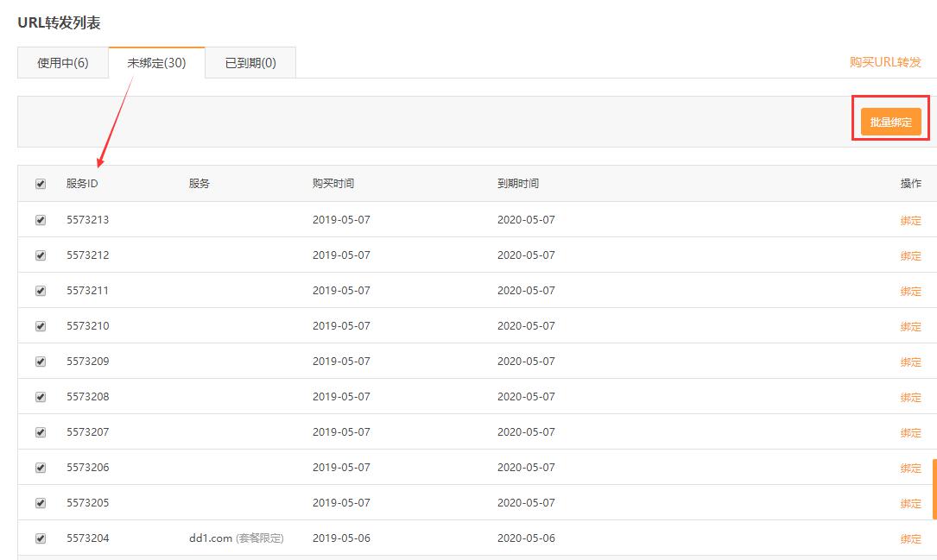Click the 服务ID column header
The image size is (937, 560).
coord(82,184)
